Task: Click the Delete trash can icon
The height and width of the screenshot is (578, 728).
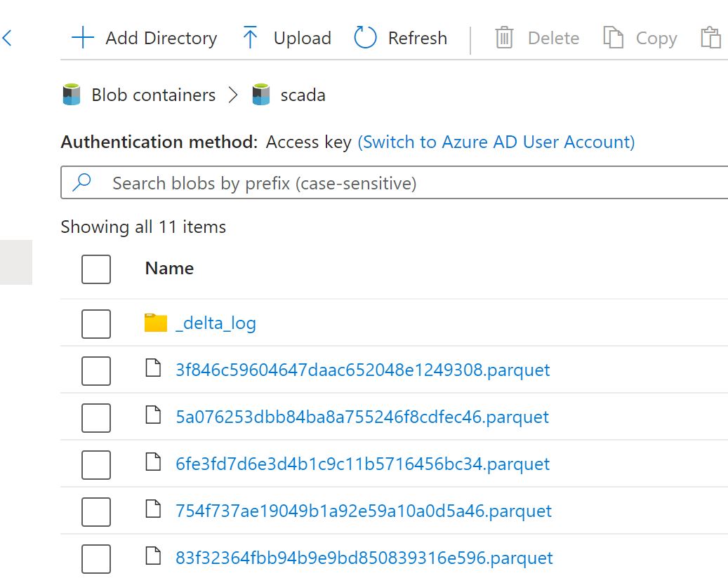Action: [x=504, y=38]
